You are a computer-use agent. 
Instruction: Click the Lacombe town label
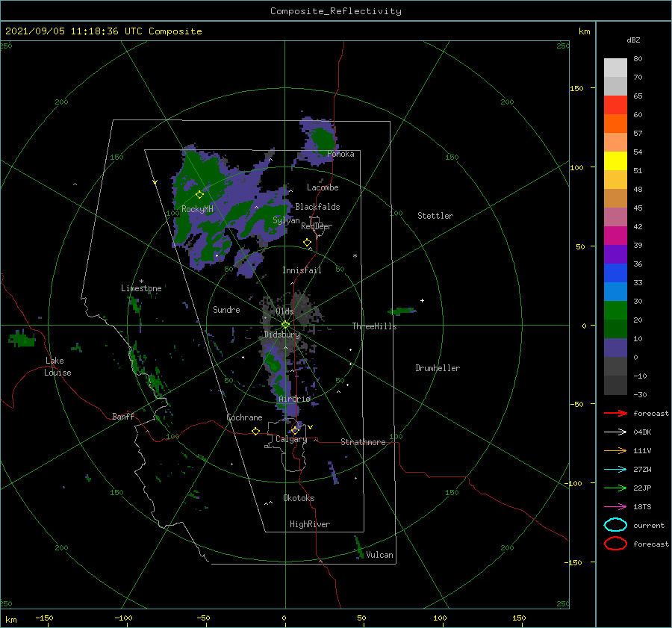pyautogui.click(x=323, y=187)
